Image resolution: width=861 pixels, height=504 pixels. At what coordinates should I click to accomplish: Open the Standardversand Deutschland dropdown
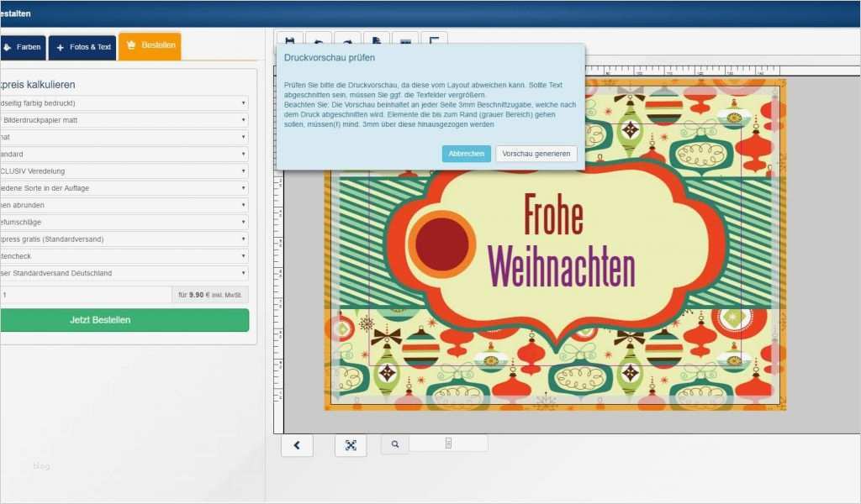[x=124, y=272]
